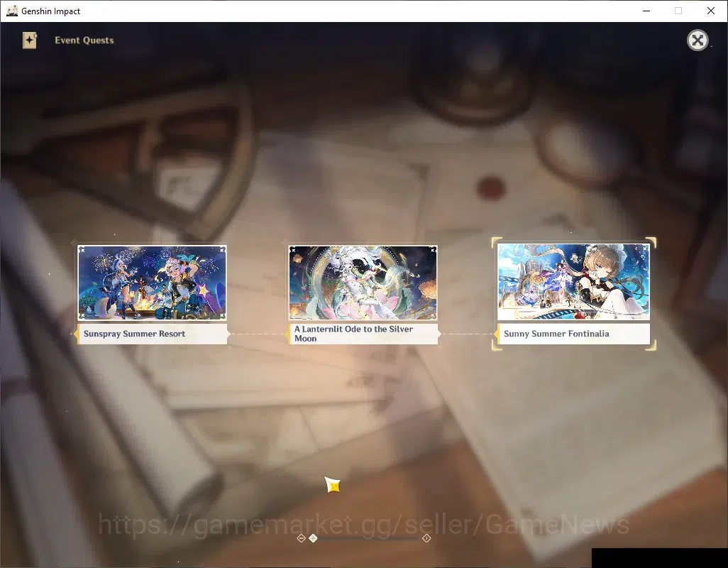Click the right arrow of the page slider
The image size is (728, 568).
point(426,538)
